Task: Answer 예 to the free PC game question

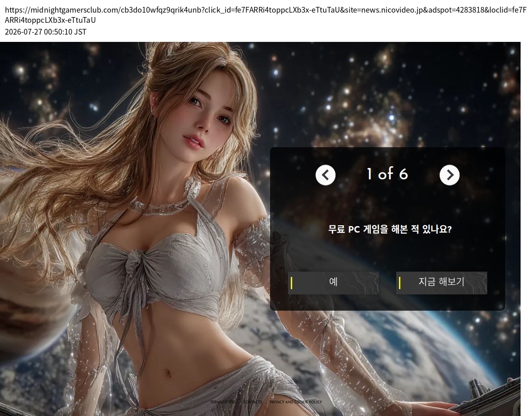Action: [334, 283]
